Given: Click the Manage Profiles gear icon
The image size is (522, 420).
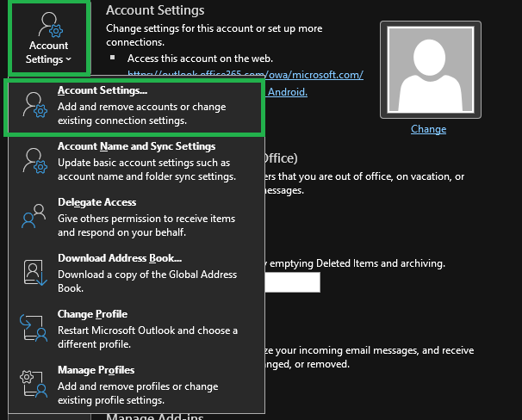Looking at the screenshot, I should (34, 384).
